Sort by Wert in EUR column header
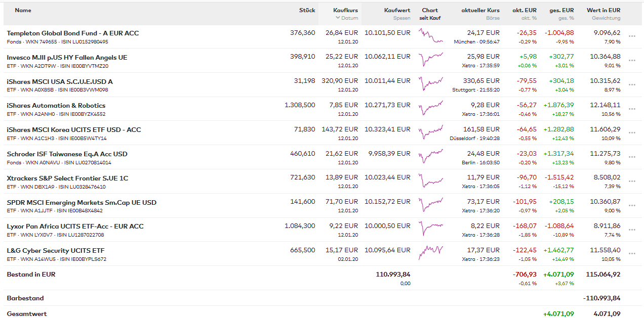 (603, 10)
